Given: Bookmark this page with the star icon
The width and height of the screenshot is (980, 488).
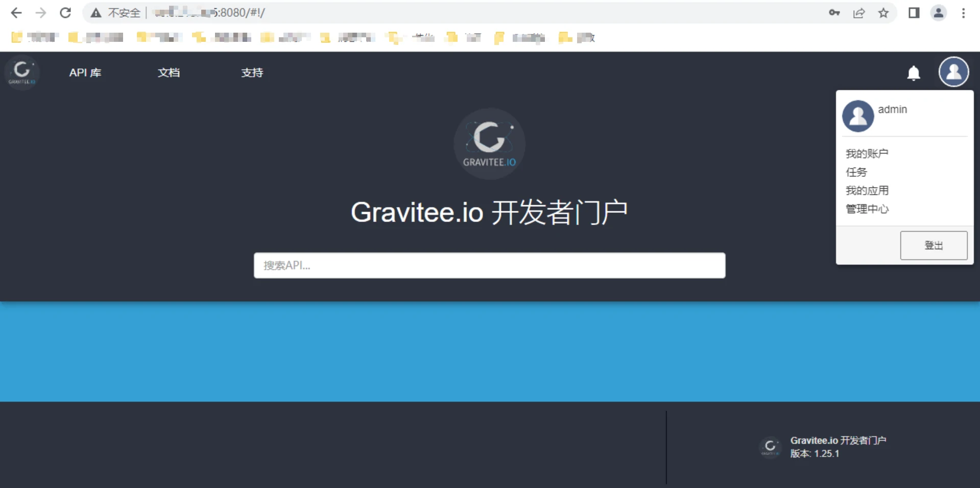Looking at the screenshot, I should (x=883, y=13).
